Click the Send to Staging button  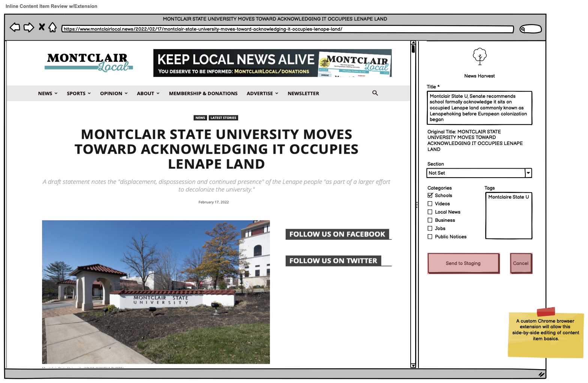(x=463, y=263)
